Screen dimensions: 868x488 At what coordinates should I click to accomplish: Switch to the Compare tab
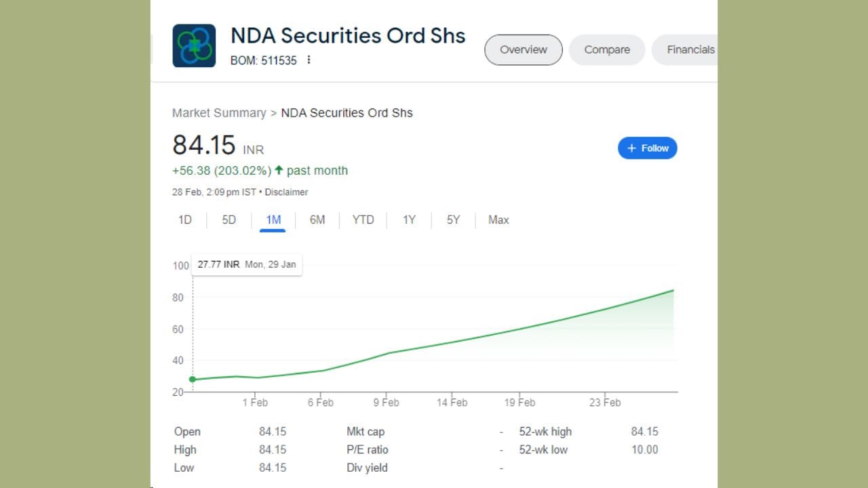pos(606,49)
